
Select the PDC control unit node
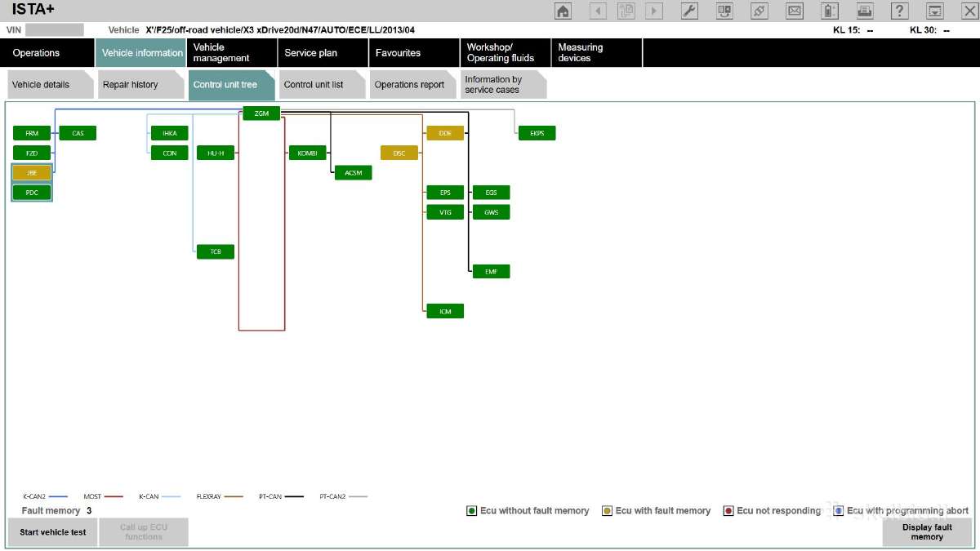coord(32,193)
